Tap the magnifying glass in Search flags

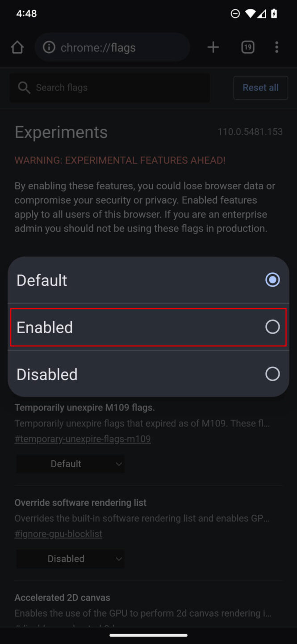24,88
